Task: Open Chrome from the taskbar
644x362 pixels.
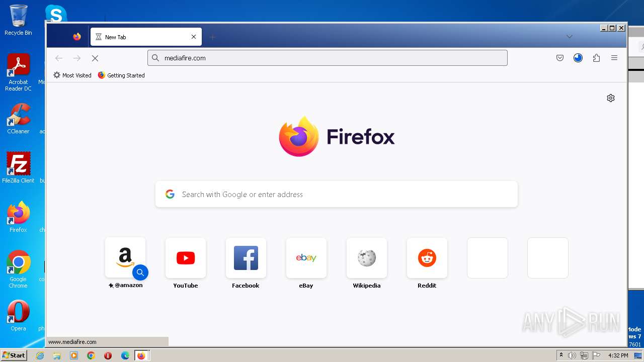Action: tap(91, 355)
